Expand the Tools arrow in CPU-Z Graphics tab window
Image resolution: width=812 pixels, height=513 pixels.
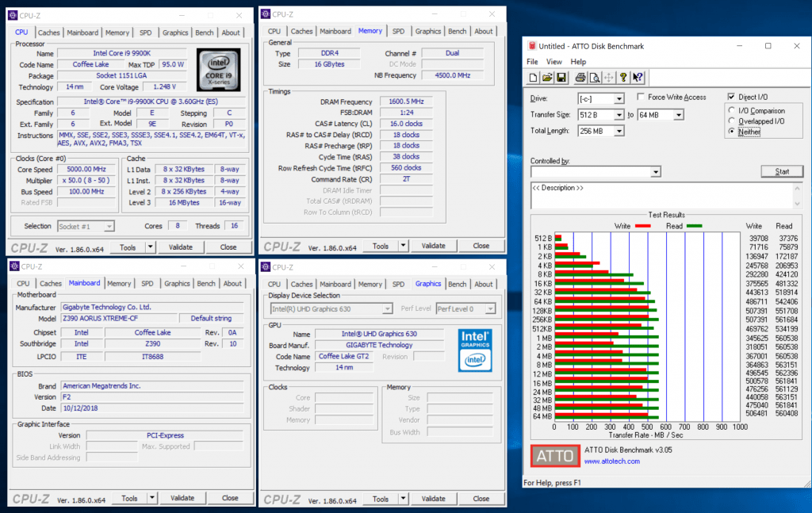(x=403, y=499)
